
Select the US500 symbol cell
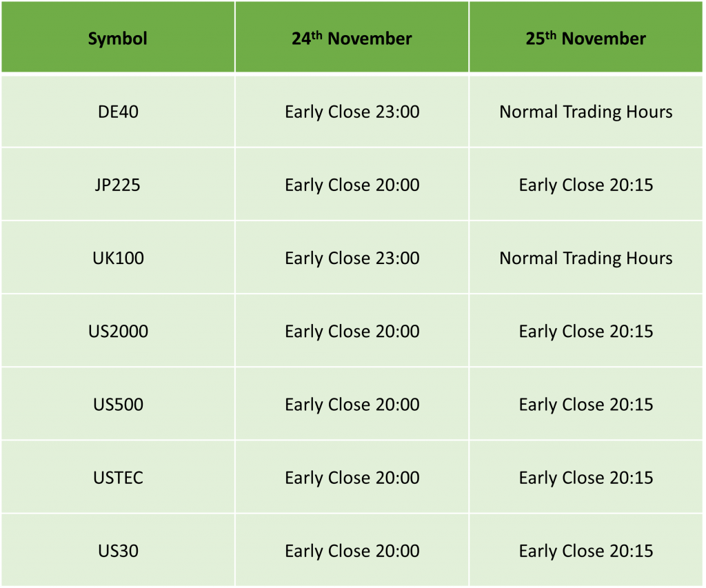[x=118, y=405]
